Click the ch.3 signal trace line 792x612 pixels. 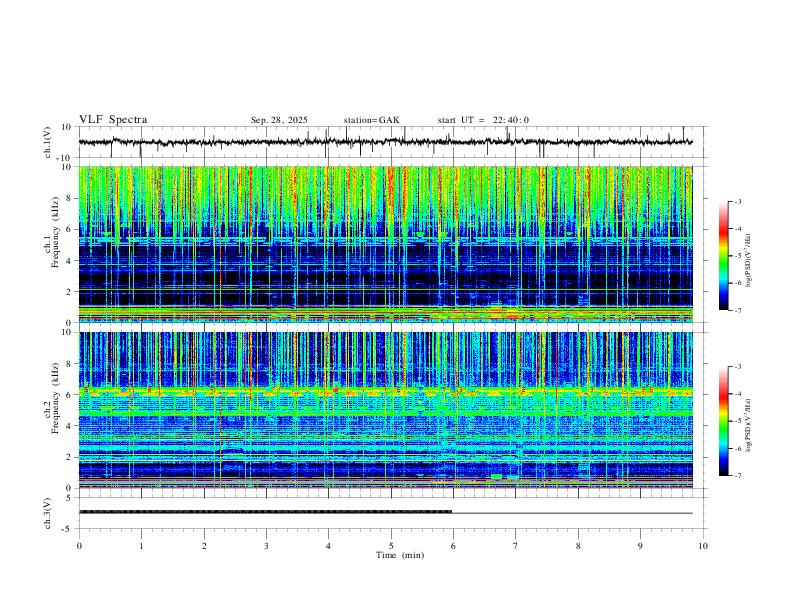[x=386, y=512]
